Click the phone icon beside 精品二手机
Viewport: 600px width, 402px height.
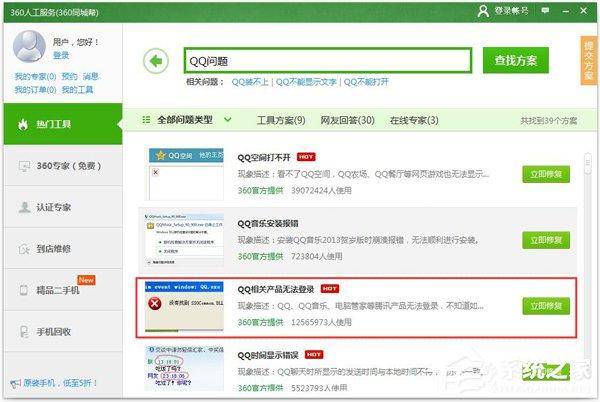pyautogui.click(x=24, y=290)
